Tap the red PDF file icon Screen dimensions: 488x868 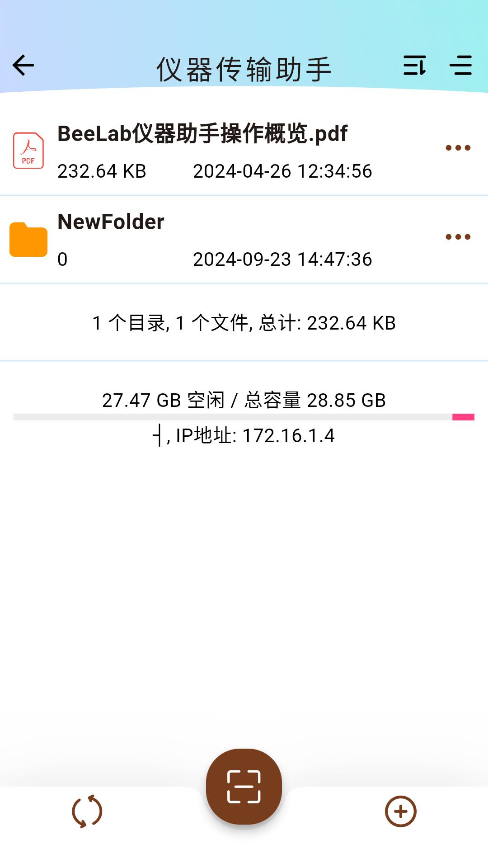pos(28,151)
